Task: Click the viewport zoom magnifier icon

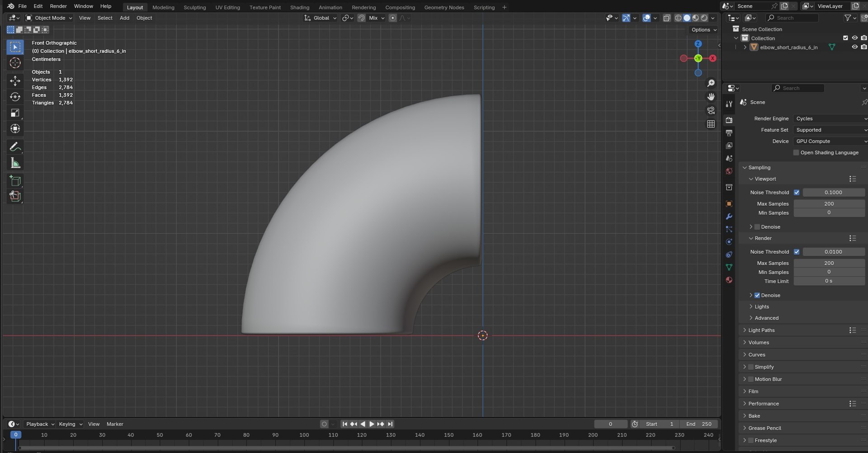Action: 711,83
